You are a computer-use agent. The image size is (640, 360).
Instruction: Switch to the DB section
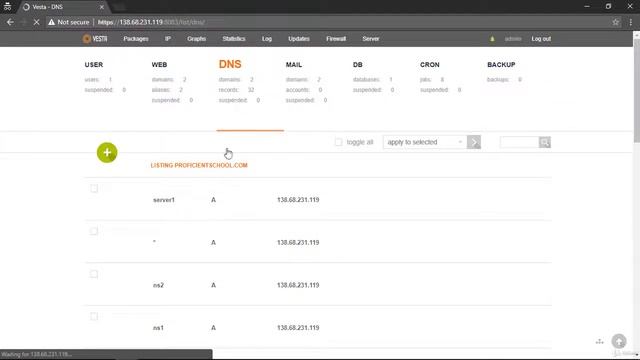click(358, 64)
